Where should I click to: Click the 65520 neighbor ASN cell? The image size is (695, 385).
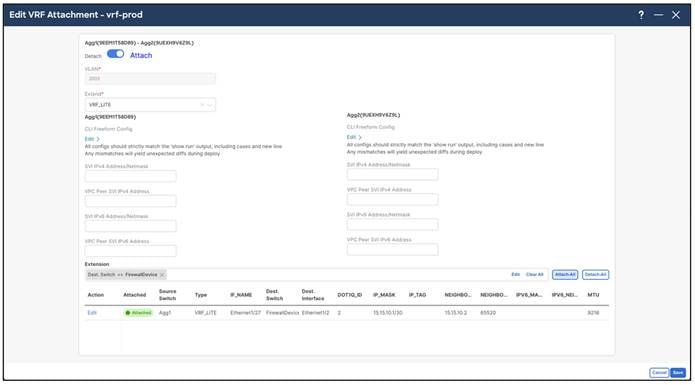pyautogui.click(x=488, y=313)
